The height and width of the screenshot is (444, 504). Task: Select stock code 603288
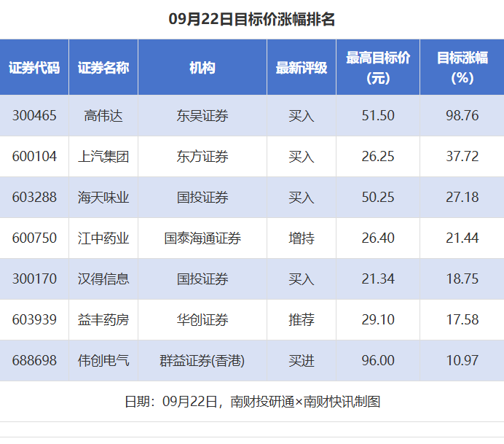(x=34, y=198)
